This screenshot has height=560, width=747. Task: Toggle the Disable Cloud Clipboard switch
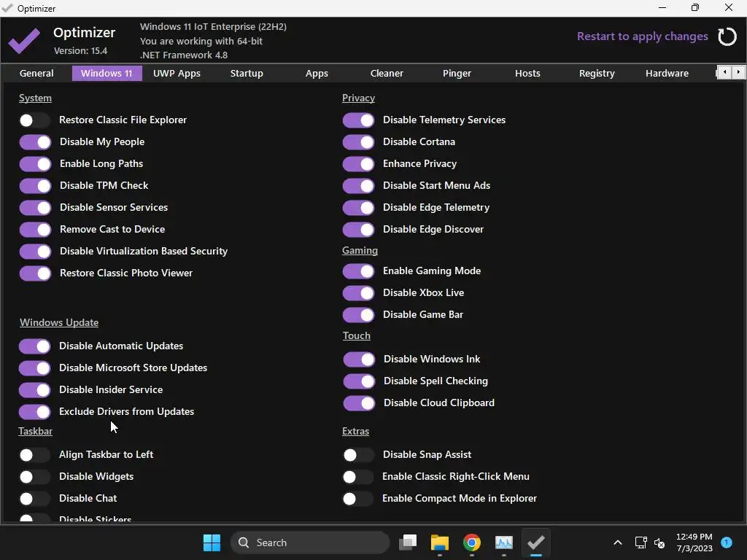[x=359, y=402]
